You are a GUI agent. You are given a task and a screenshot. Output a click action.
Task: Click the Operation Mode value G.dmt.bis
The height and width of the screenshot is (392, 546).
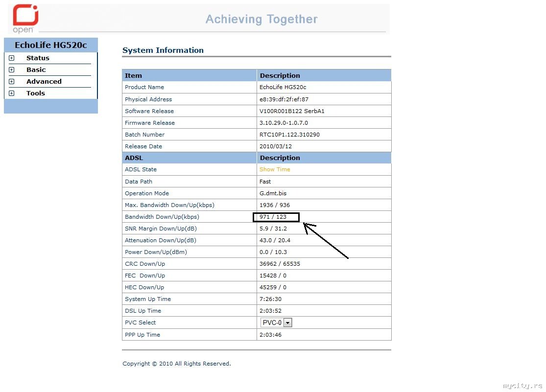click(x=273, y=193)
